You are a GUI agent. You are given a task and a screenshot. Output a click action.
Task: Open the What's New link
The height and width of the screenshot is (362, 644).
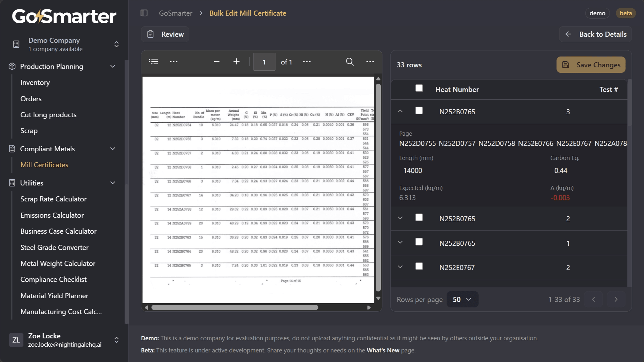tap(383, 351)
